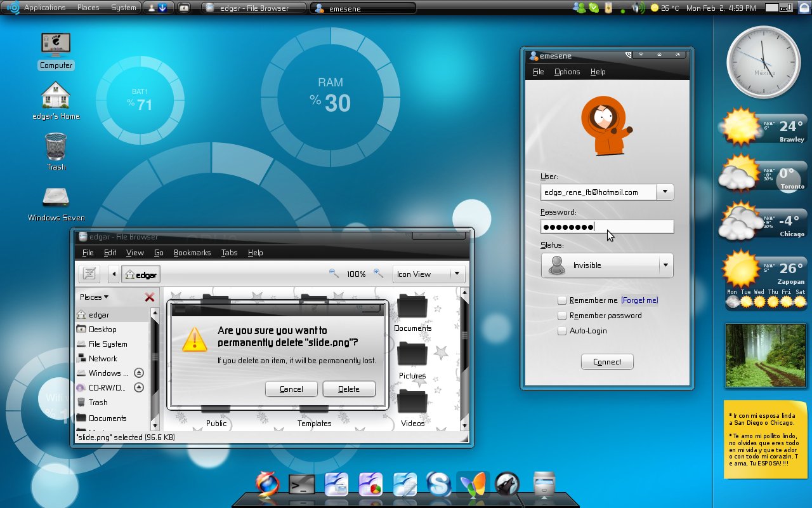Open the Places menu in top panel
Image resolution: width=812 pixels, height=508 pixels.
(x=88, y=8)
